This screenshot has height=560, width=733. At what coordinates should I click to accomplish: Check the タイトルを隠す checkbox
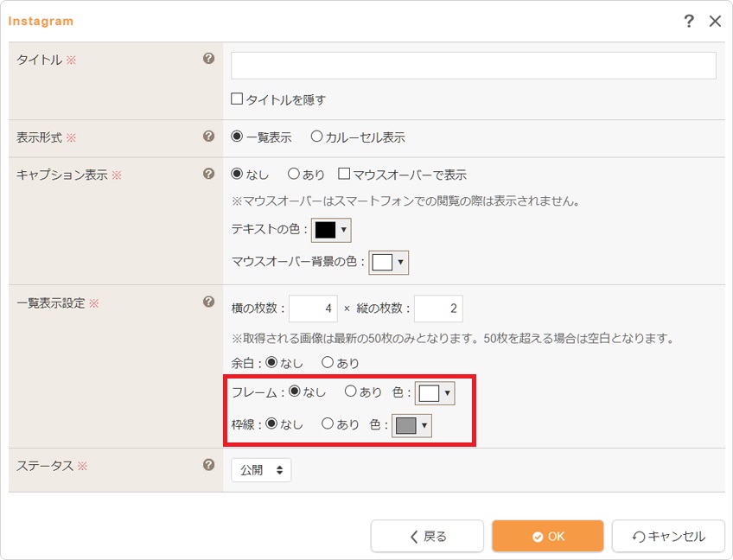237,99
